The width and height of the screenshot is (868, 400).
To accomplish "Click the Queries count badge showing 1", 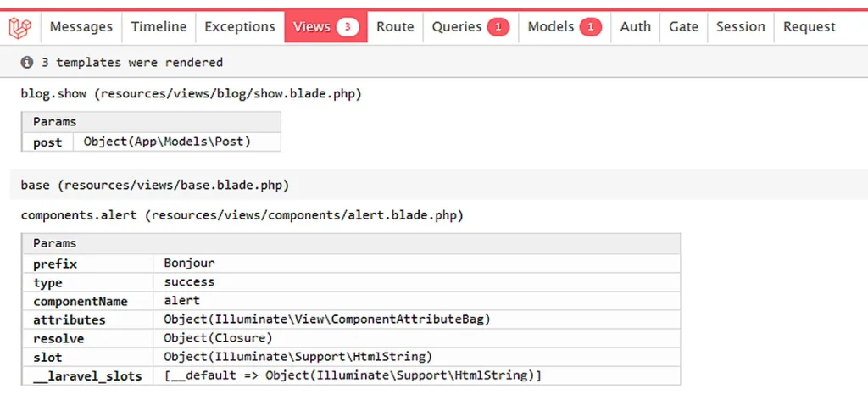I will [498, 27].
